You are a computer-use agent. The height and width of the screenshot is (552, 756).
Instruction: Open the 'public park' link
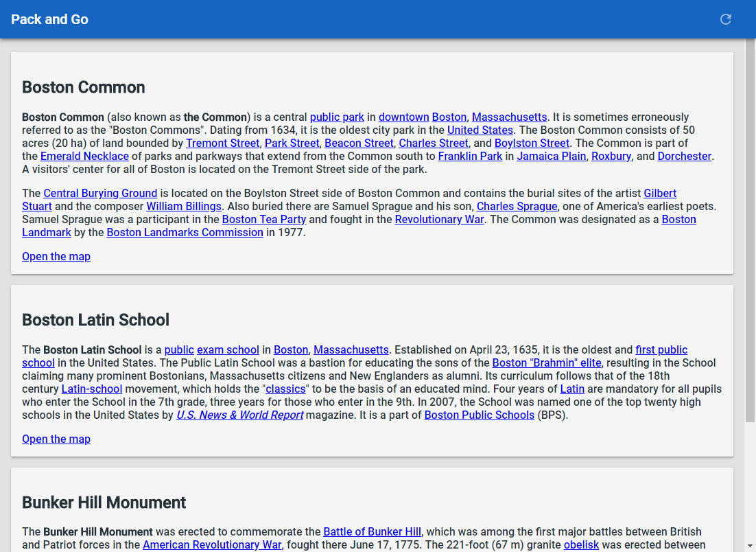coord(337,117)
